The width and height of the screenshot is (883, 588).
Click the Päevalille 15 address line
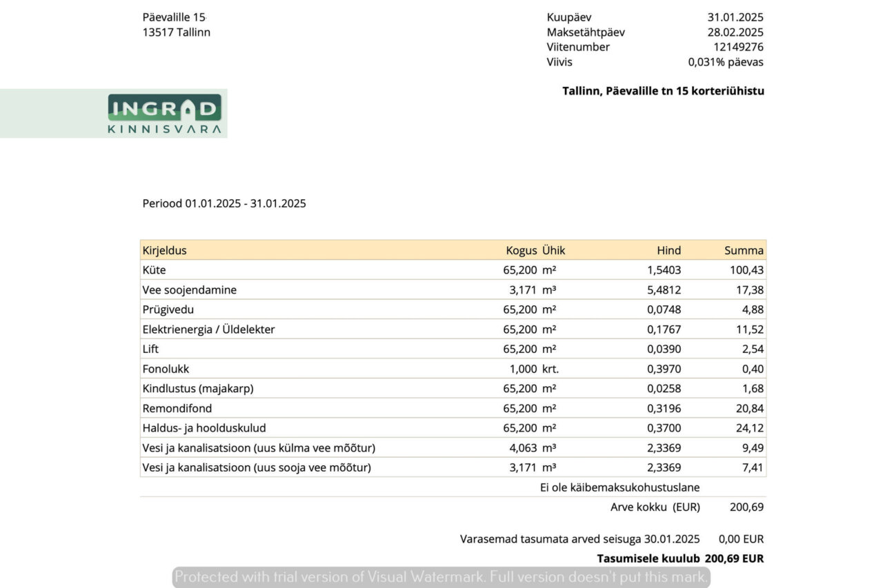(x=174, y=17)
